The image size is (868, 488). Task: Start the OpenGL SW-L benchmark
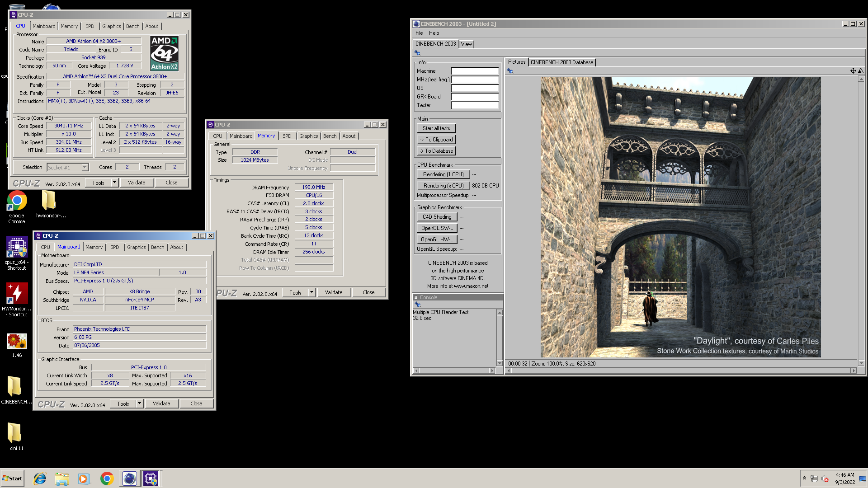tap(437, 228)
